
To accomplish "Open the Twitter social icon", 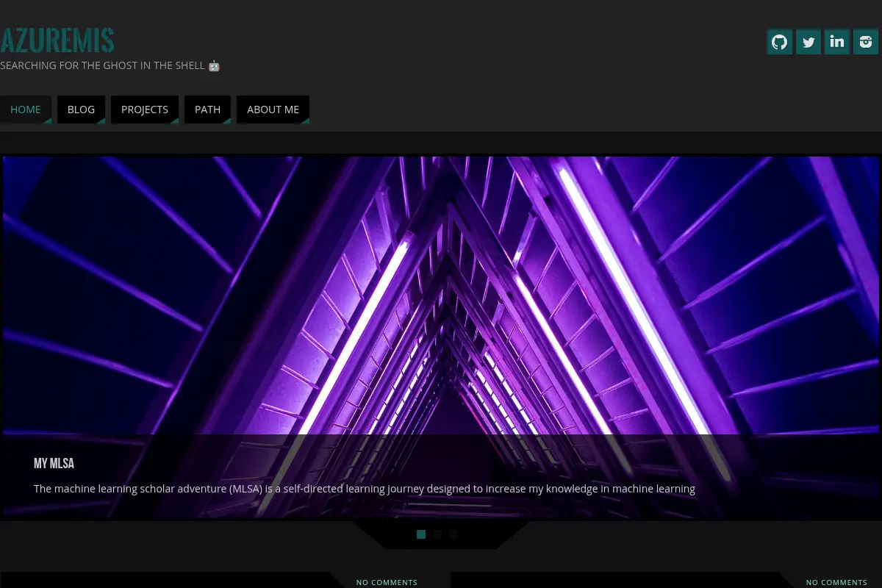I will [x=808, y=42].
